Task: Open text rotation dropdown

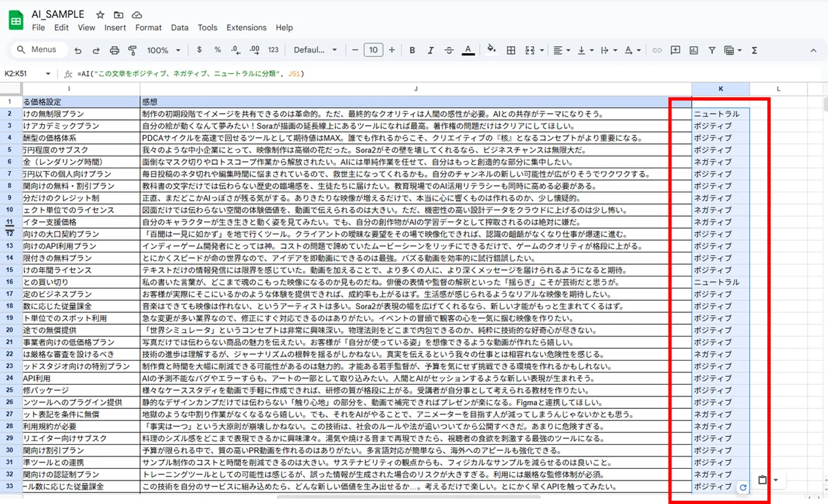Action: [632, 50]
